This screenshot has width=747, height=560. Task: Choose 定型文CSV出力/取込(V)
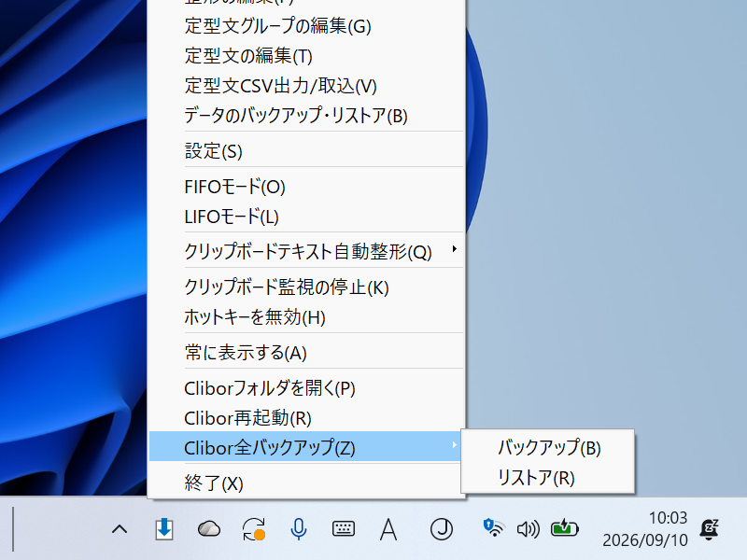point(306,86)
